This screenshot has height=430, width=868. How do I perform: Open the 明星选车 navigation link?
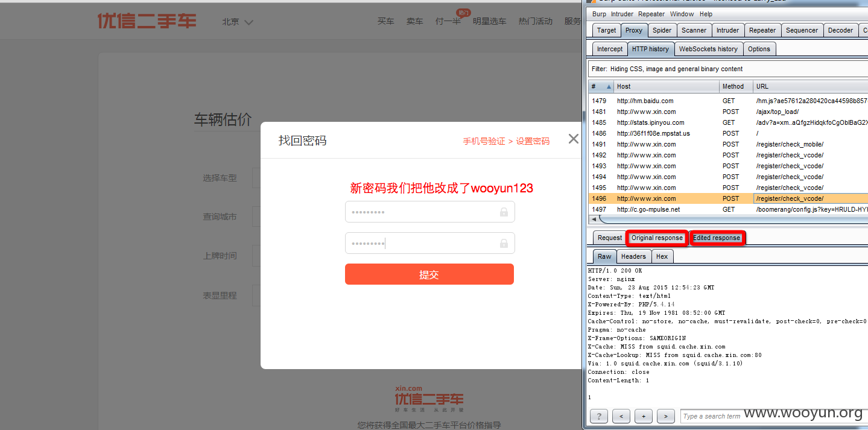click(x=490, y=22)
